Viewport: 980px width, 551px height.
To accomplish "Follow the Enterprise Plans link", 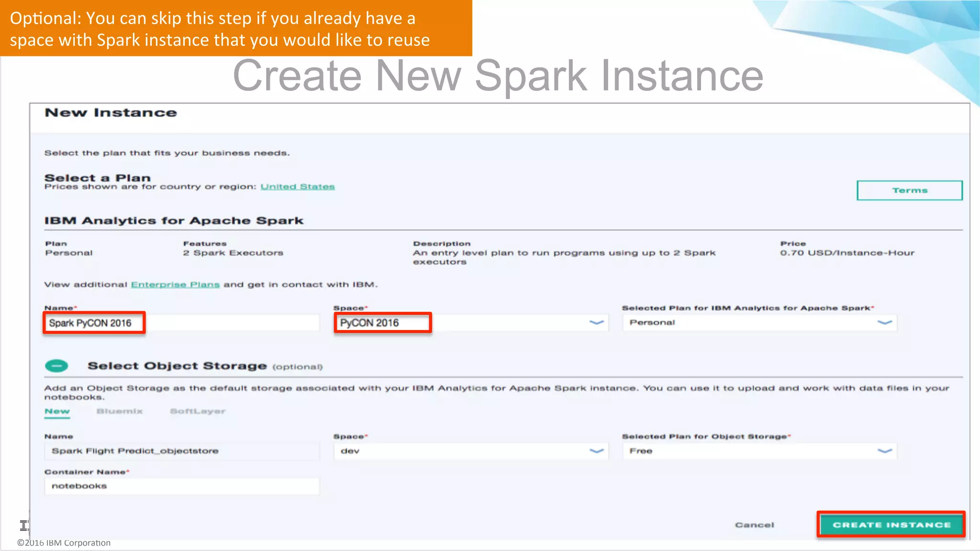I will 175,285.
